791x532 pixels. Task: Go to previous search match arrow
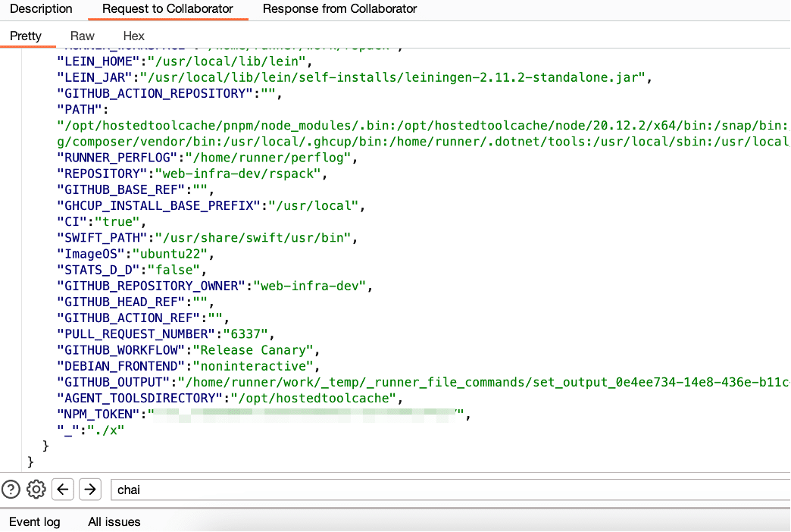tap(63, 489)
